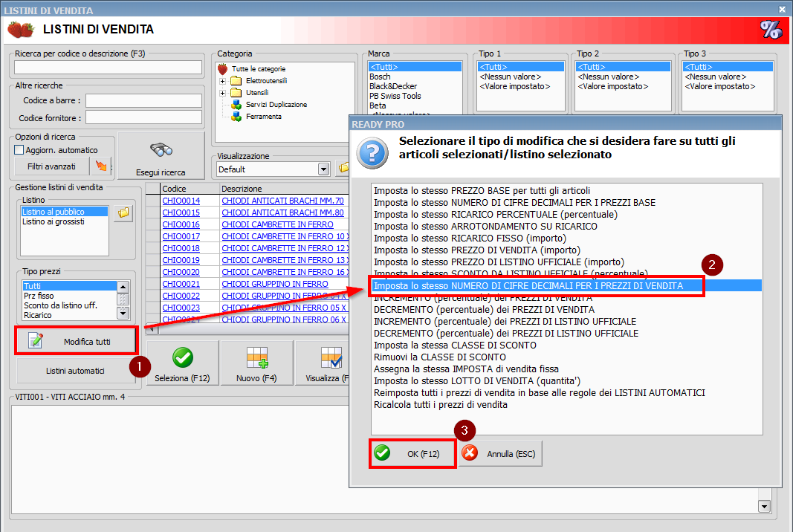The image size is (793, 532).
Task: Select Black&Decker brand
Action: 393,86
